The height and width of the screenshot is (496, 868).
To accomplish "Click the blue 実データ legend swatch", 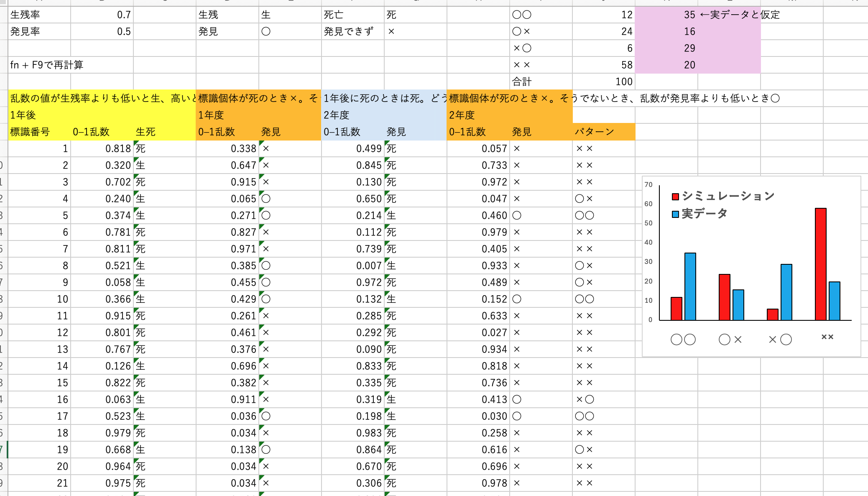I will tap(675, 214).
